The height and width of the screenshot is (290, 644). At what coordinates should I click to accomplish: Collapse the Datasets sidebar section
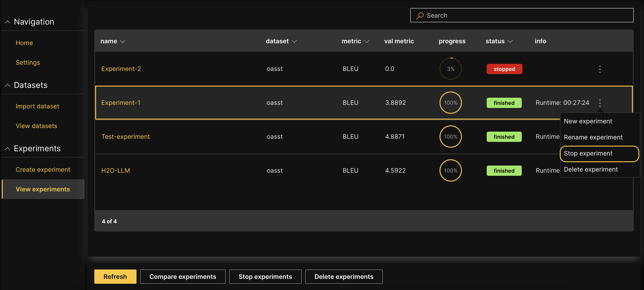pos(8,85)
